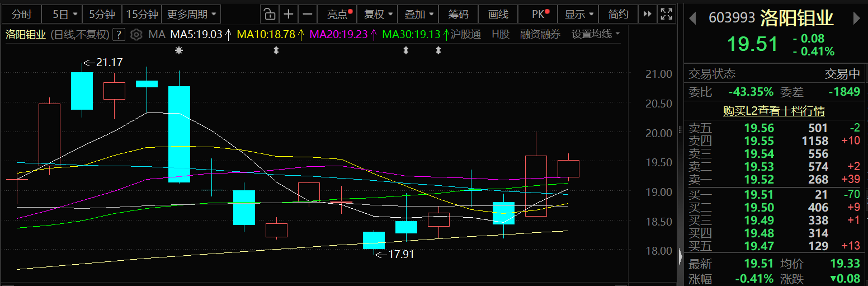Zoom out chart with minus button
Image resolution: width=868 pixels, height=286 pixels.
(307, 14)
